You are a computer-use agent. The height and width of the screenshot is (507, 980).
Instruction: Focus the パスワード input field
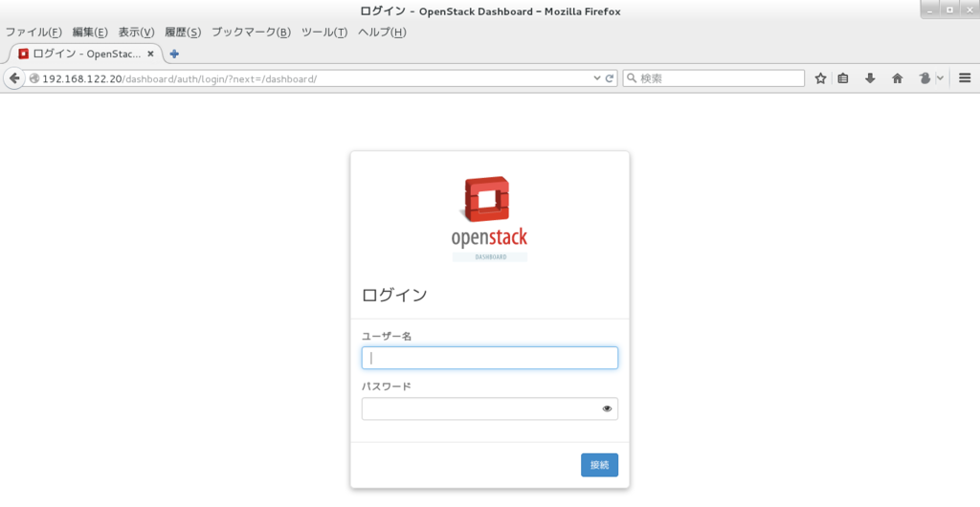[490, 409]
